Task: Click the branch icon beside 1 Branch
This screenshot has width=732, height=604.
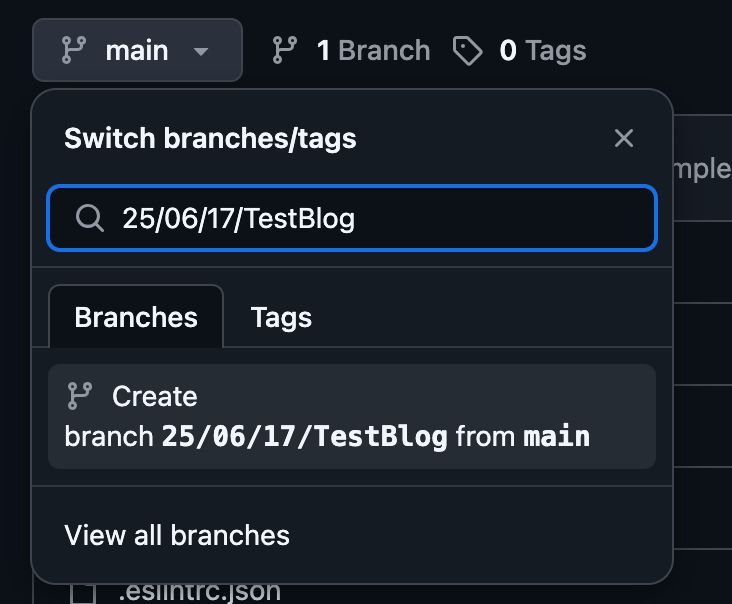Action: click(x=285, y=50)
